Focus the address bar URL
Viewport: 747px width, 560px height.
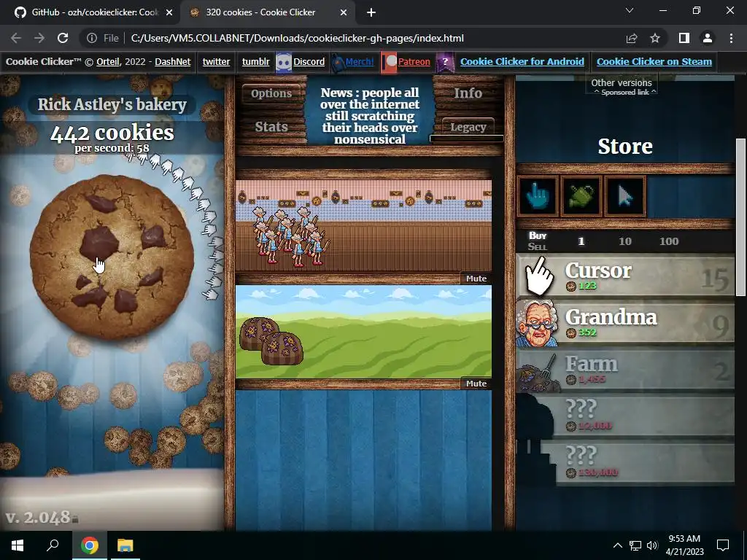tap(298, 38)
